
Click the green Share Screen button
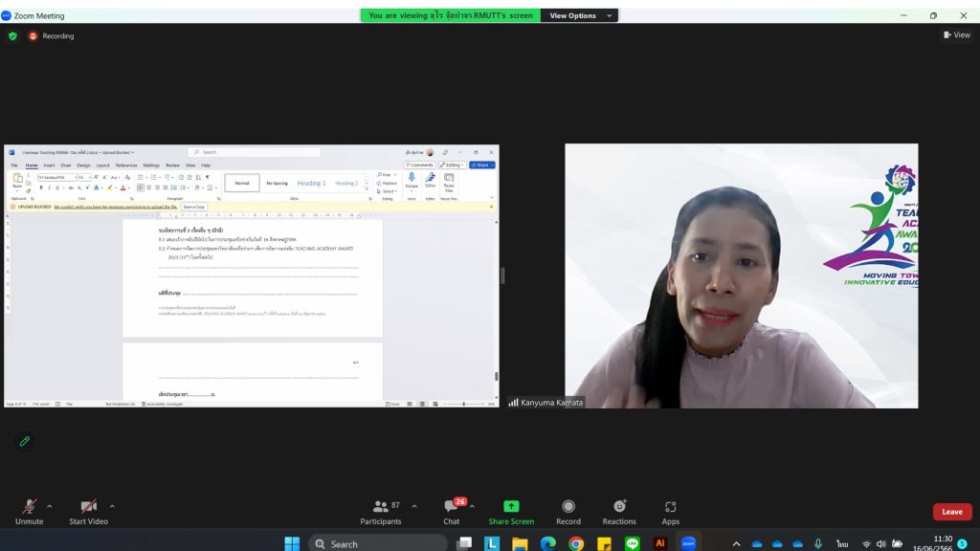pyautogui.click(x=511, y=508)
